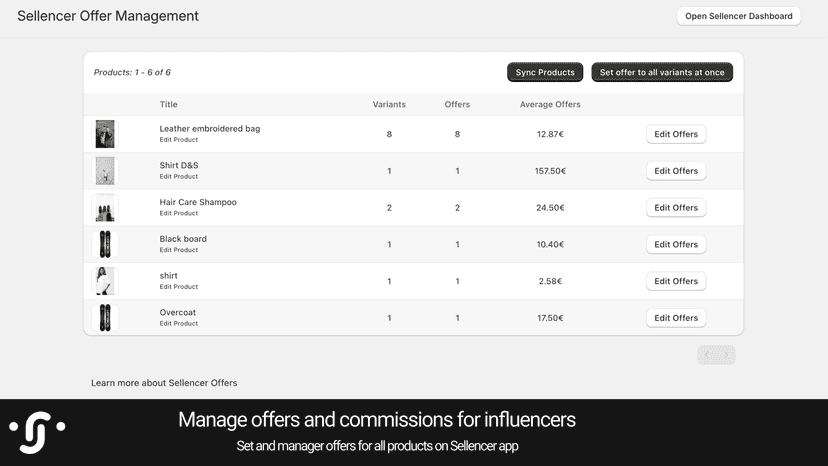Edit Offers for Leather embroidered bag

pyautogui.click(x=676, y=134)
